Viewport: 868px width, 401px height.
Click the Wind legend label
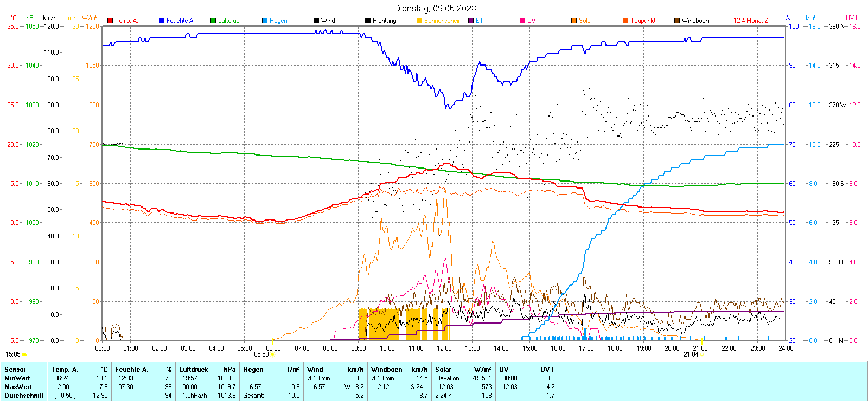[328, 21]
